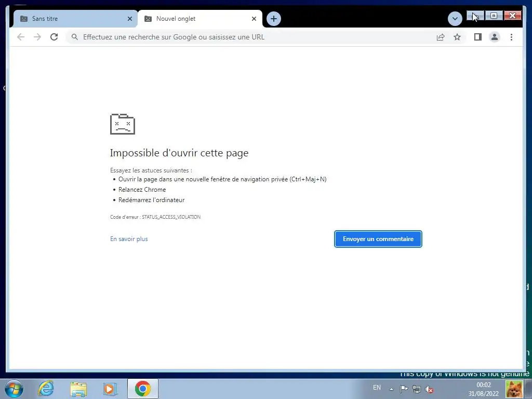Click the EN language indicator
Image resolution: width=532 pixels, height=399 pixels.
377,388
